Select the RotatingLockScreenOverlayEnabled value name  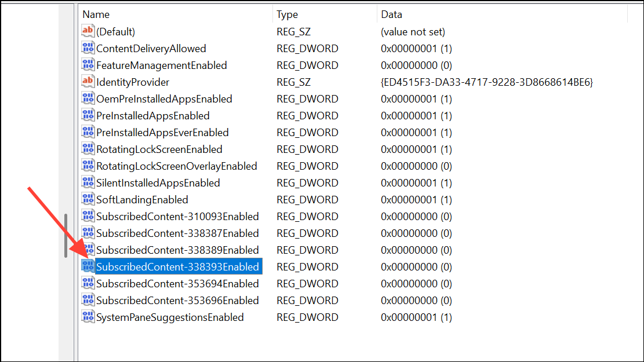tap(177, 166)
